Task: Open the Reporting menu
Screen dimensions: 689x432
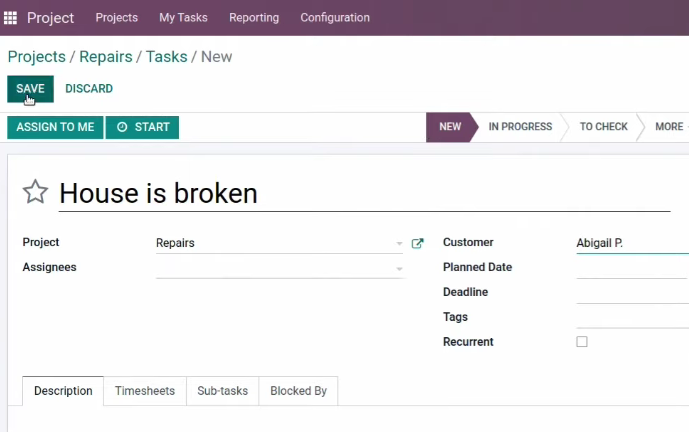Action: (254, 18)
